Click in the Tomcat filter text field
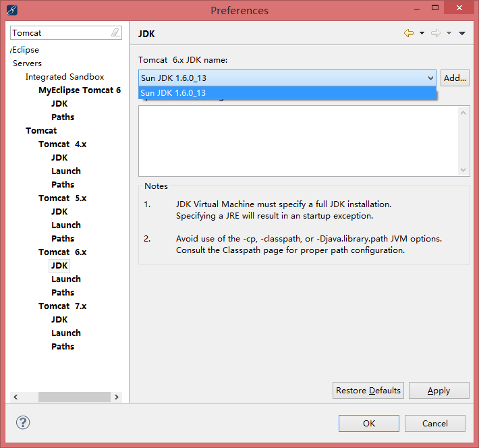The height and width of the screenshot is (448, 479). [61, 32]
